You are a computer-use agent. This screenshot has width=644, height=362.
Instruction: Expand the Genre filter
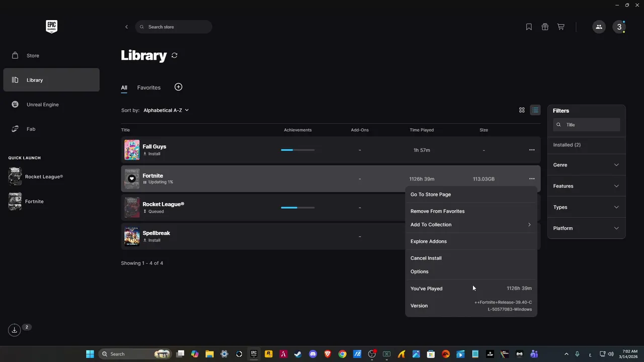click(x=587, y=165)
